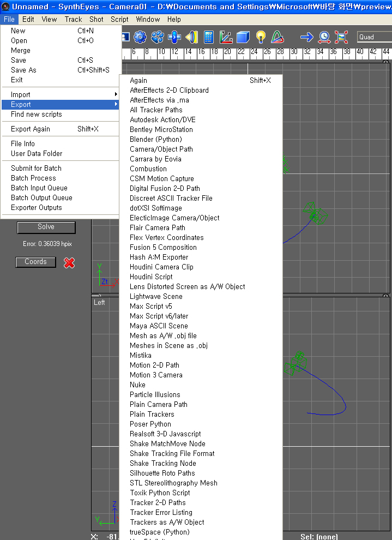The image size is (392, 540).
Task: Open the Help menu
Action: click(x=174, y=19)
